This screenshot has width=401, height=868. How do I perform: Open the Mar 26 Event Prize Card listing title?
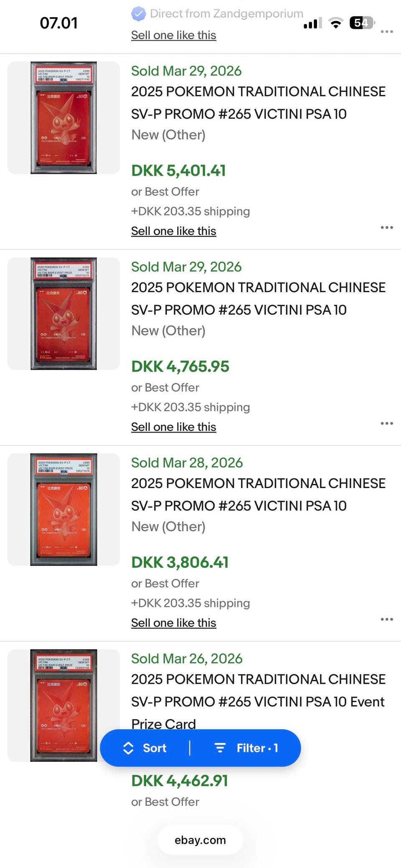click(258, 702)
